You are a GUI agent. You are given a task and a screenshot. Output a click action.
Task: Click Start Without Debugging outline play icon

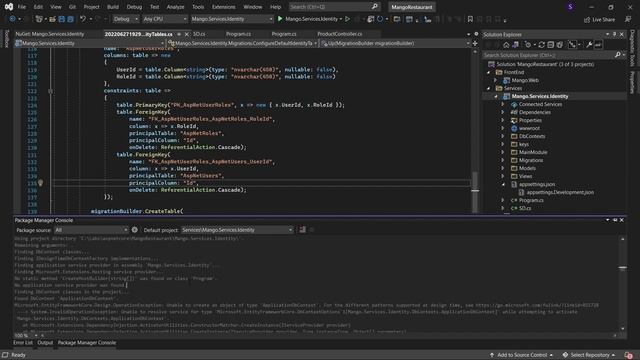pyautogui.click(x=347, y=19)
